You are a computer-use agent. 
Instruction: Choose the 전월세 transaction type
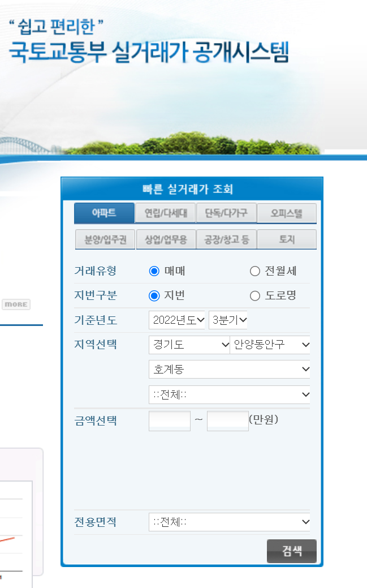255,271
